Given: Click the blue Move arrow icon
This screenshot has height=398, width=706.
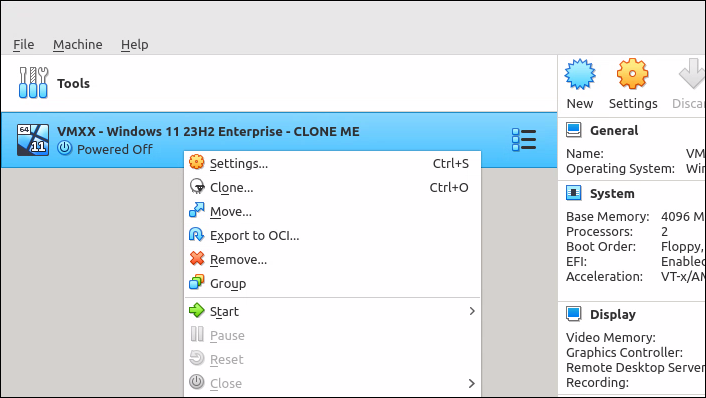Looking at the screenshot, I should [196, 210].
